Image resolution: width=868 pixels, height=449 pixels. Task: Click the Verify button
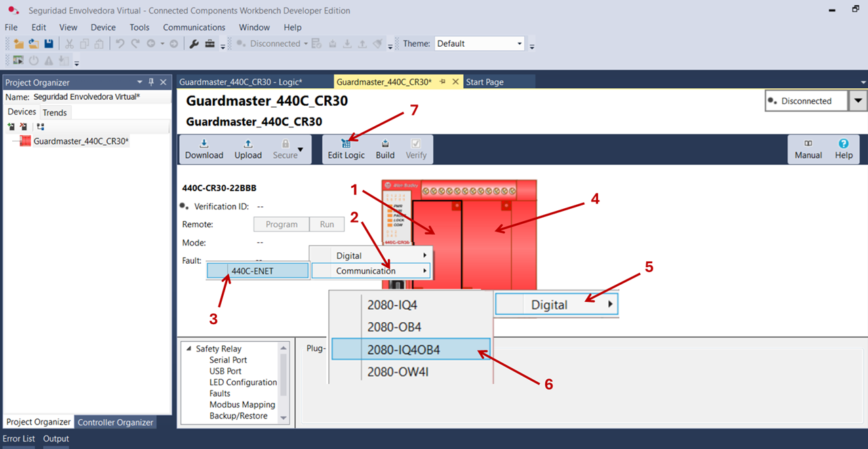[x=416, y=149]
